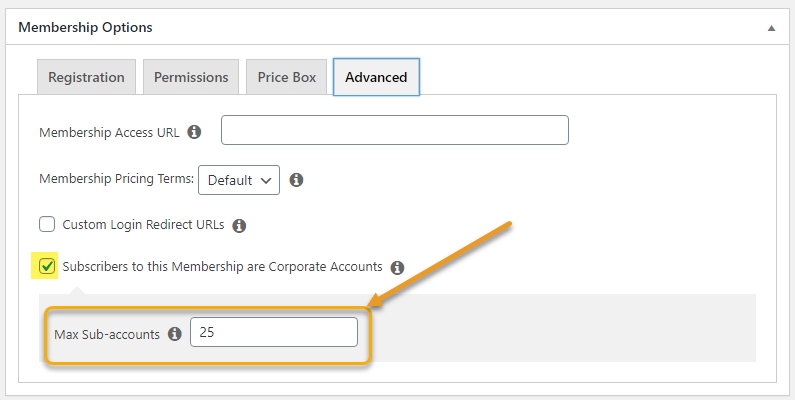Screen dimensions: 795x400
Task: Go to the Price Box tab
Action: click(286, 77)
